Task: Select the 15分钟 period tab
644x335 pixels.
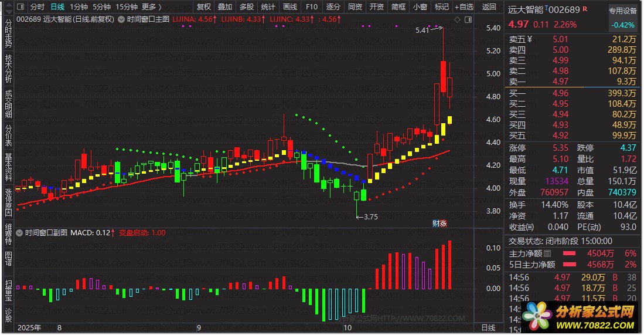Action: tap(126, 7)
